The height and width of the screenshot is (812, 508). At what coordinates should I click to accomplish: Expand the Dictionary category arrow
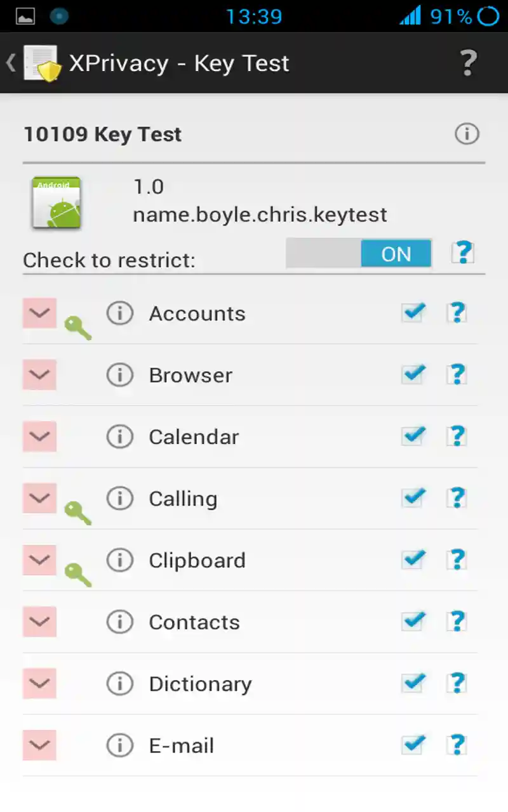click(x=39, y=683)
